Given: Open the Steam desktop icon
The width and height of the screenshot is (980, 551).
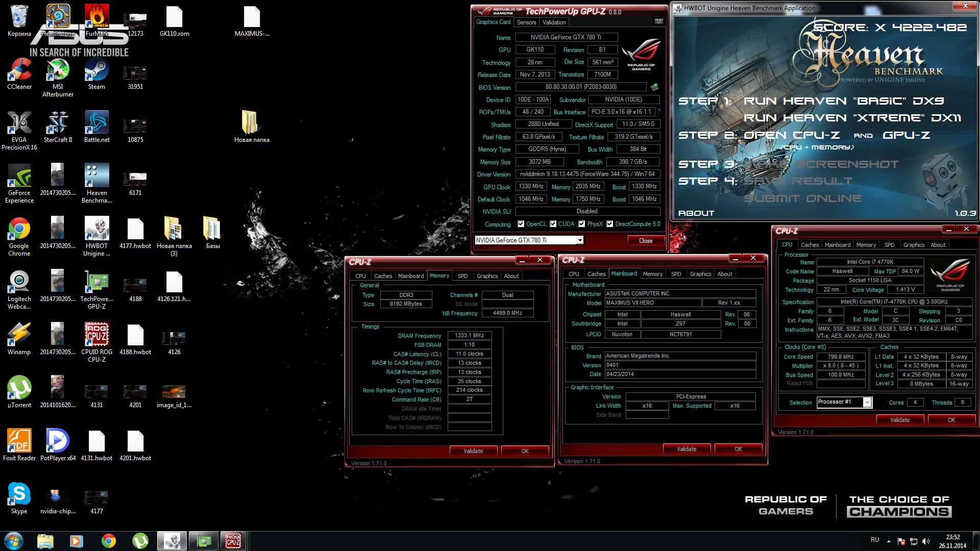Looking at the screenshot, I should point(96,73).
